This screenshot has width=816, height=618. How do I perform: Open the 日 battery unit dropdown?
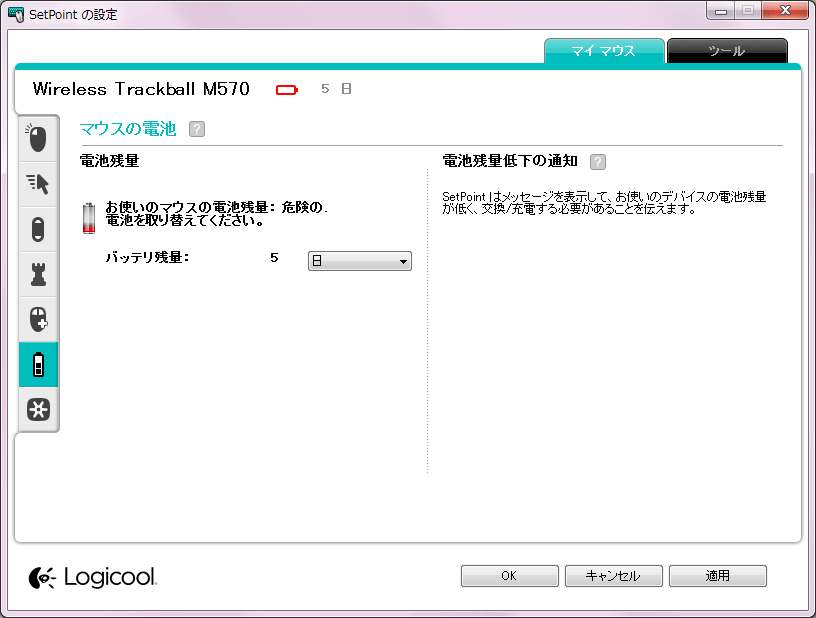click(360, 261)
